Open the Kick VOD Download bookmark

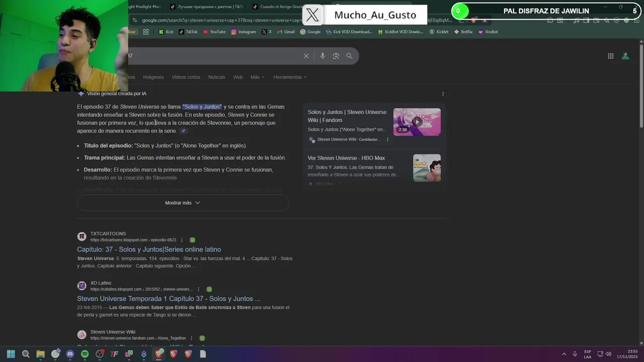[x=349, y=32]
